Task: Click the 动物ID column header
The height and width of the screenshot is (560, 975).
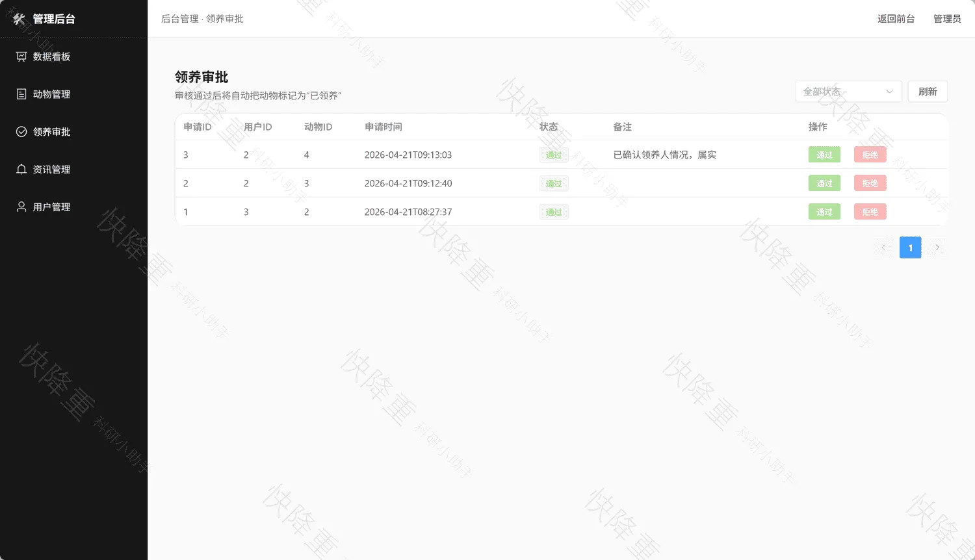Action: pos(318,127)
